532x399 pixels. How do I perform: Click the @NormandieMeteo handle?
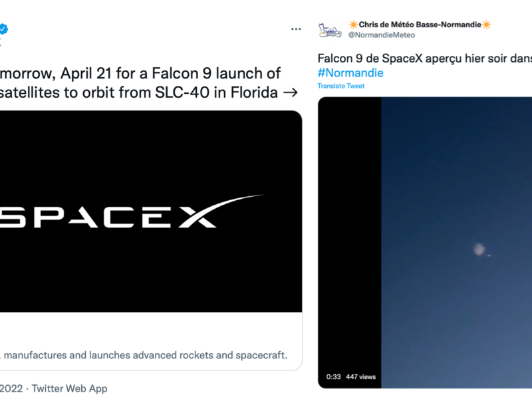[381, 35]
